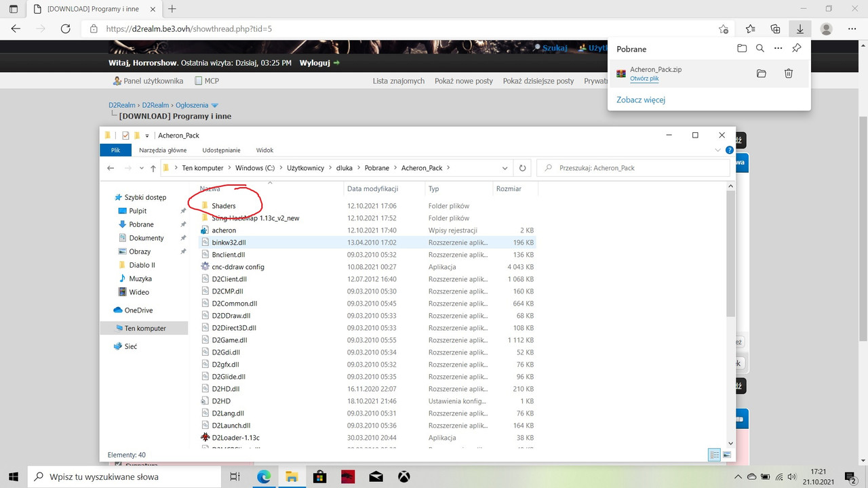Open the Edge Collections icon
Viewport: 868px width, 488px height.
776,29
